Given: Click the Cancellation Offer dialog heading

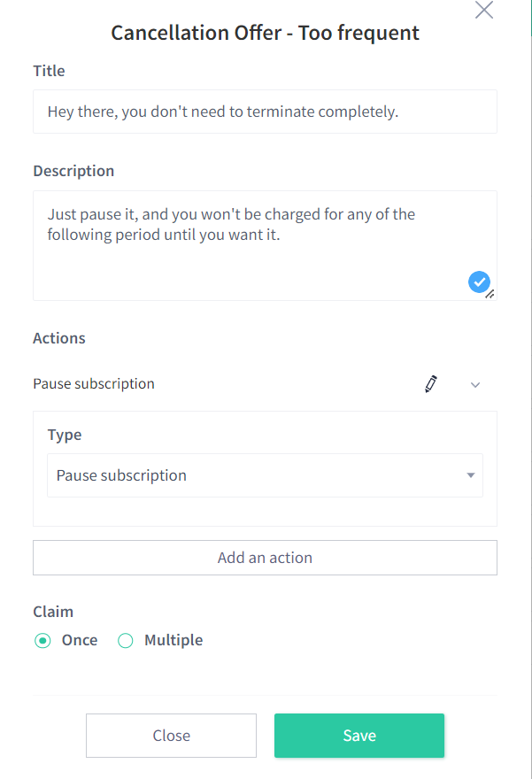Looking at the screenshot, I should [x=265, y=33].
